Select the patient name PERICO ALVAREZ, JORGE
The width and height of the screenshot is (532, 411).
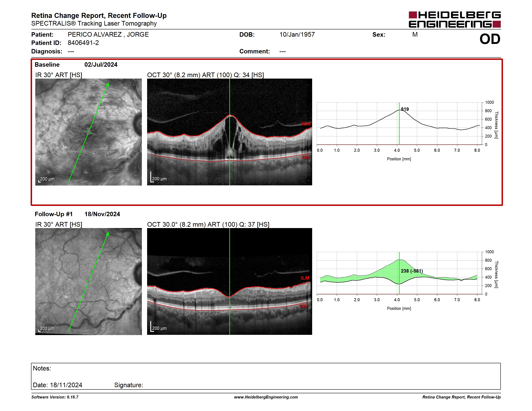pyautogui.click(x=108, y=35)
